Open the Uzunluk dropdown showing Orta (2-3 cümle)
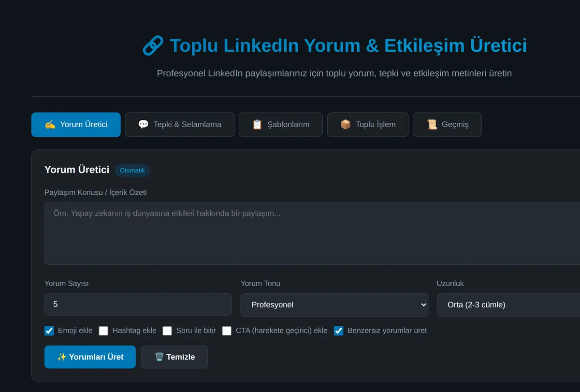The width and height of the screenshot is (580, 392). pos(508,305)
